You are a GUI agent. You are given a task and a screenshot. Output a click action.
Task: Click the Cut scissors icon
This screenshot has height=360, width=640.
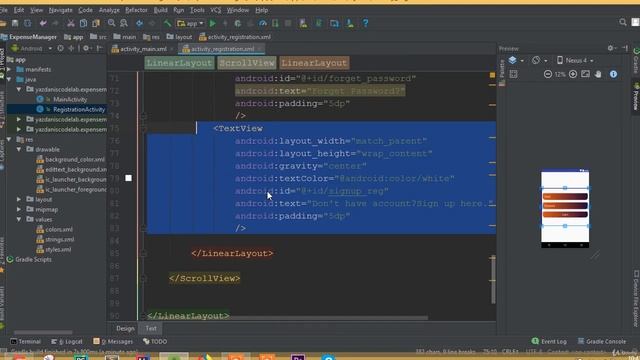click(x=71, y=24)
